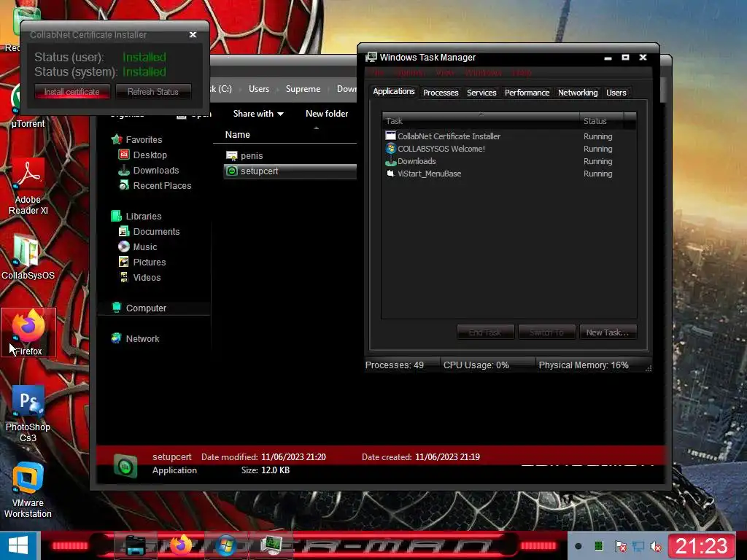Image resolution: width=747 pixels, height=560 pixels.
Task: Expand the Share with dropdown
Action: point(258,113)
